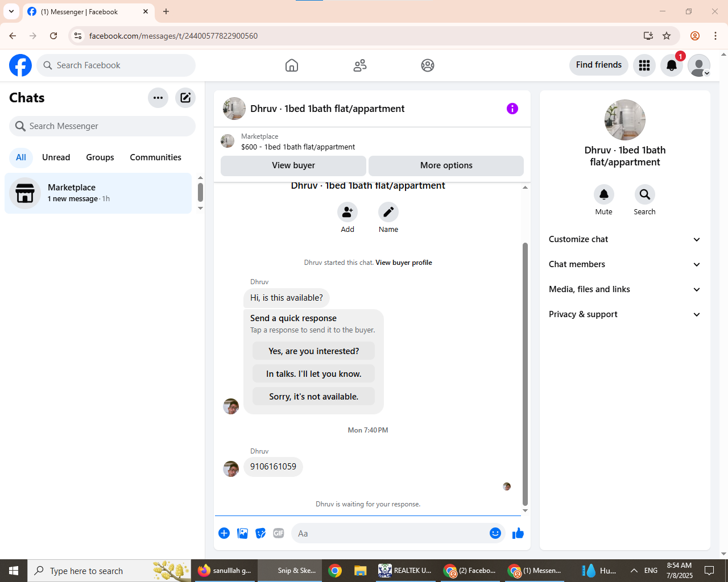Send a thumbs-up like
The width and height of the screenshot is (728, 582).
click(518, 533)
